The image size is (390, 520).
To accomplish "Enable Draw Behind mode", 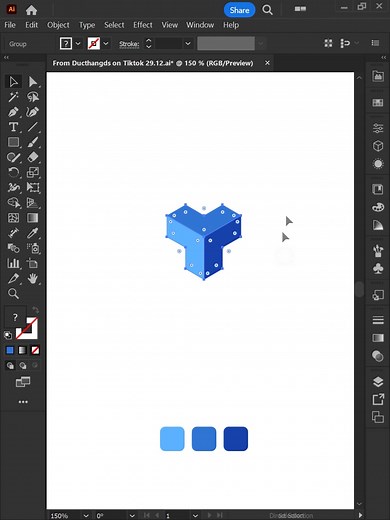I will (23, 366).
